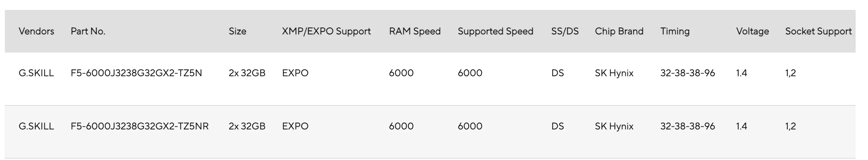Click the Supported Speed column header

click(495, 31)
